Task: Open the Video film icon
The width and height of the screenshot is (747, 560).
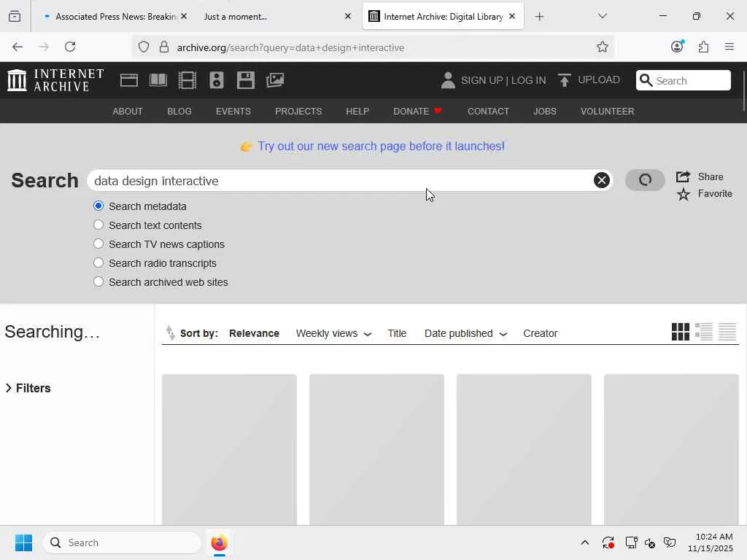Action: [187, 80]
